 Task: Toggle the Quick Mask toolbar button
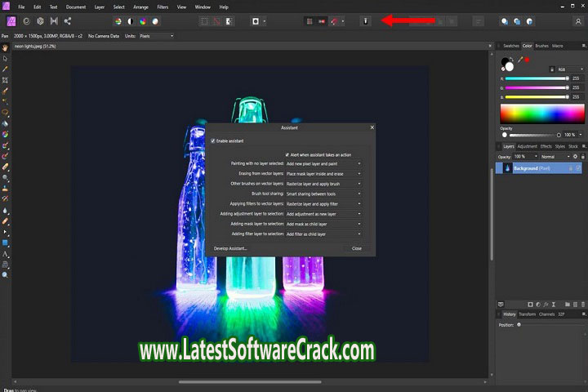[256, 21]
